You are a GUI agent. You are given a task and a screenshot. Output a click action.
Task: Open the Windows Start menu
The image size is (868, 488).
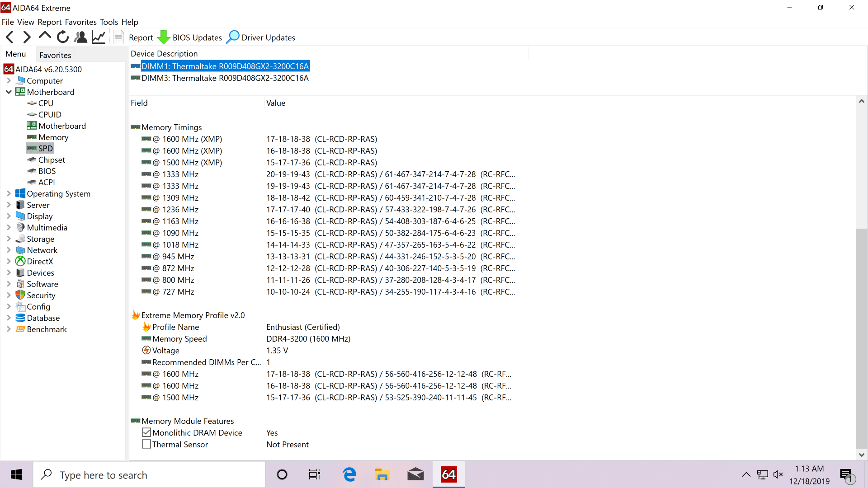point(16,474)
